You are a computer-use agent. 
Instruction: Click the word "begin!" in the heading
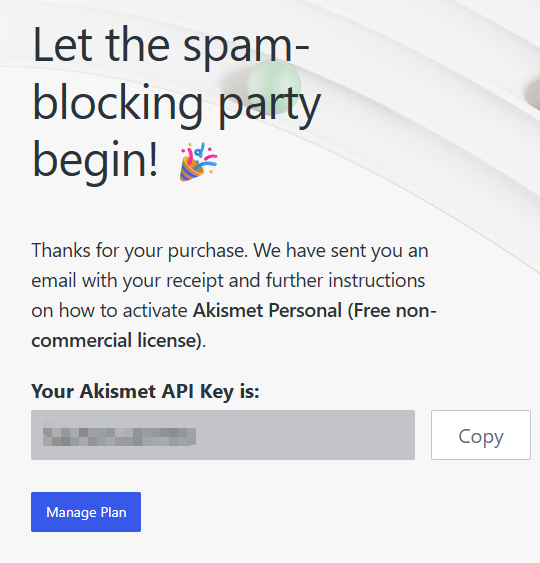pos(95,161)
